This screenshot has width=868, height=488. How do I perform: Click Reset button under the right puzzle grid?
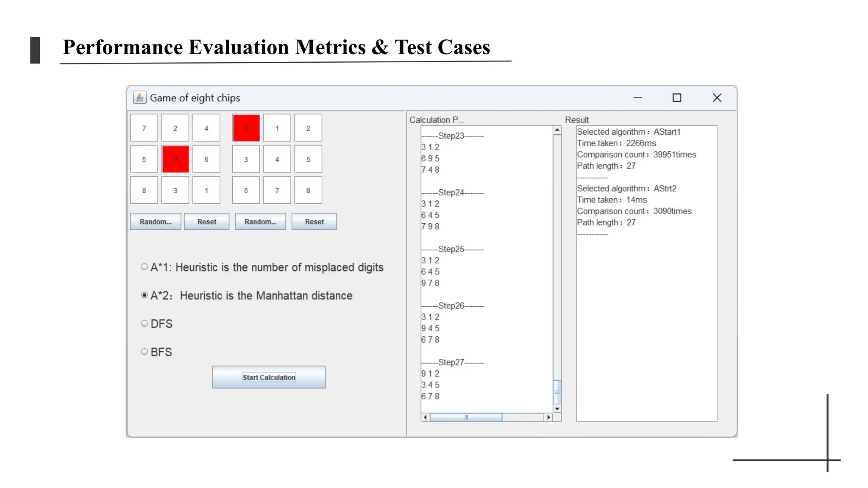[x=314, y=222]
